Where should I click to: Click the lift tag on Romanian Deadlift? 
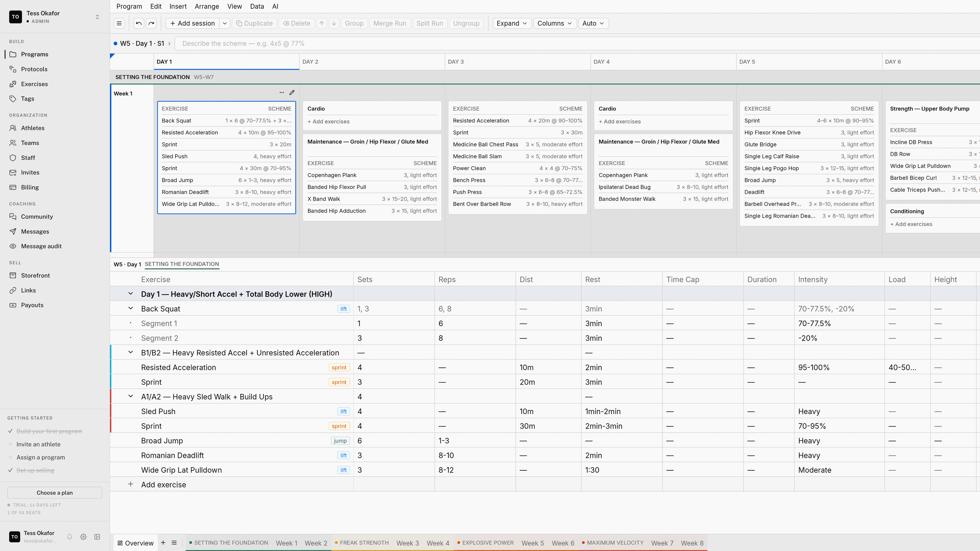tap(343, 455)
